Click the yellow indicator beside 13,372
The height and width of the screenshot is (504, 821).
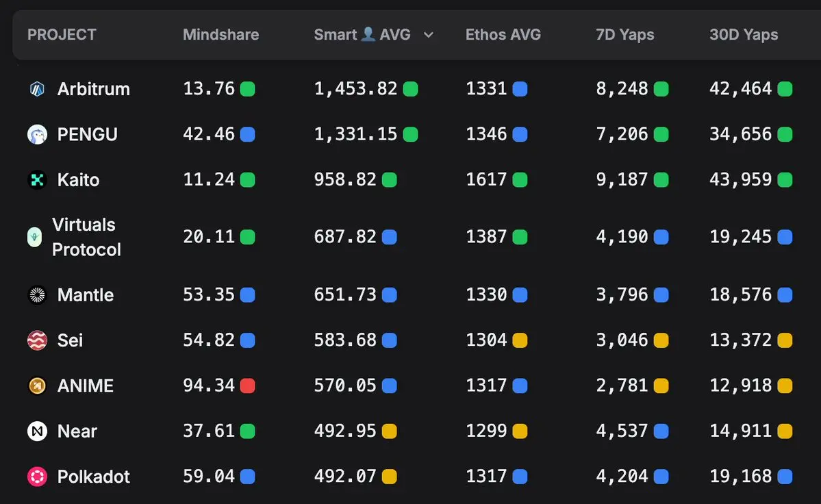coord(785,341)
